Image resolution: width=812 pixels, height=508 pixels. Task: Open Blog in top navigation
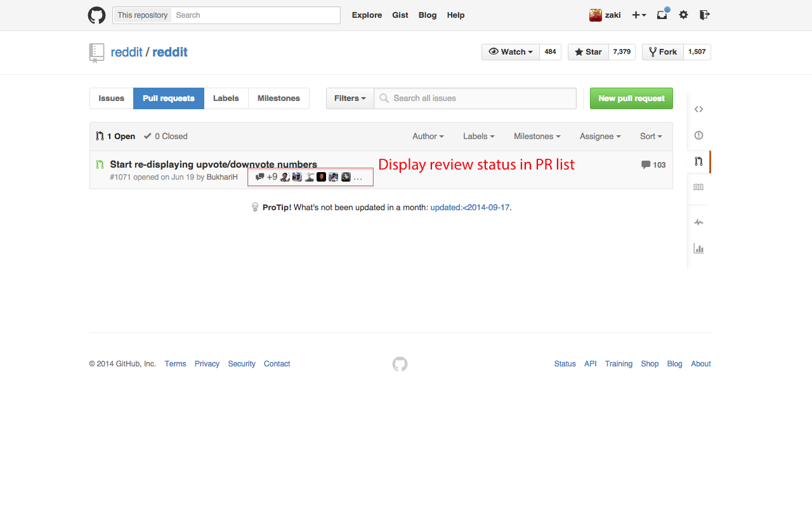coord(428,15)
